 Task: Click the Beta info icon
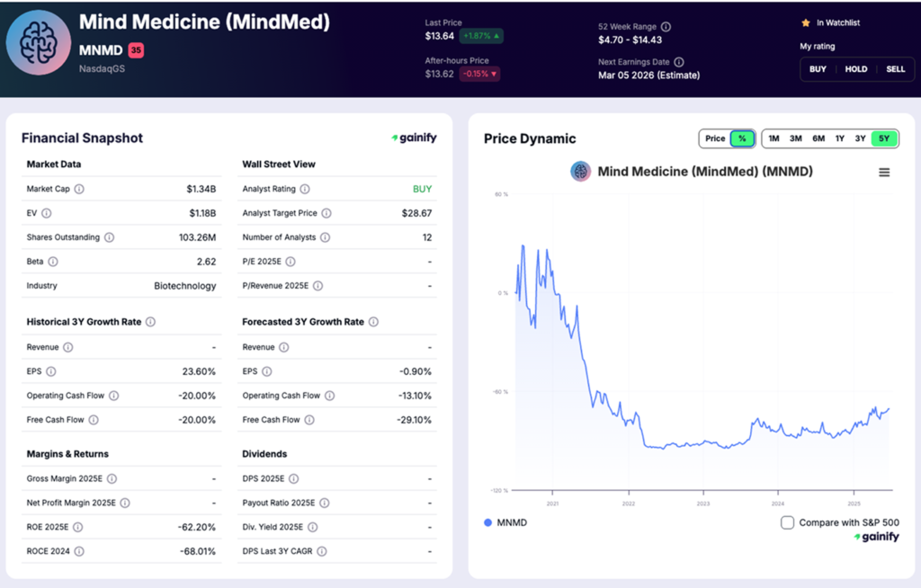click(53, 261)
